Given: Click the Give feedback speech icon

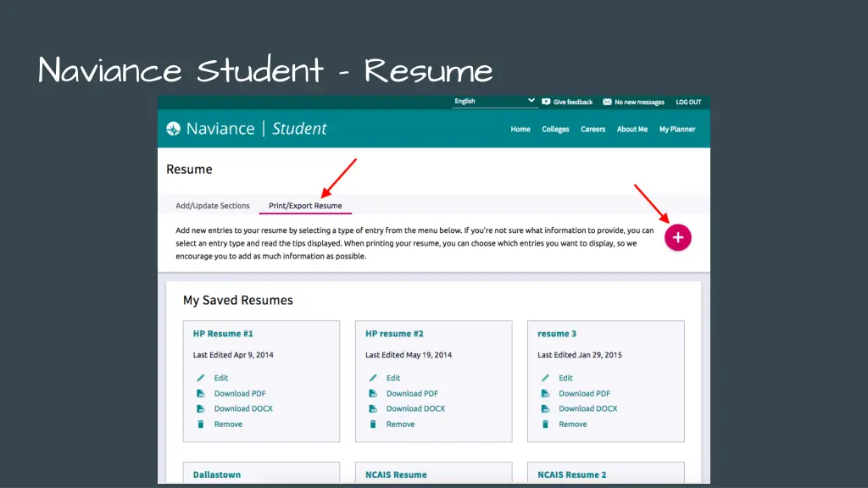Looking at the screenshot, I should point(546,102).
